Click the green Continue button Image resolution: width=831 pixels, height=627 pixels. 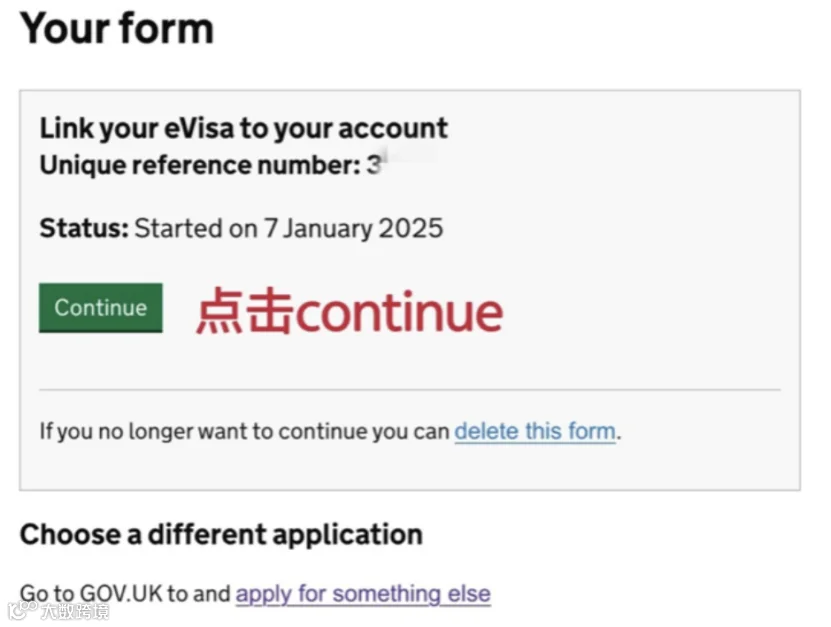(101, 308)
